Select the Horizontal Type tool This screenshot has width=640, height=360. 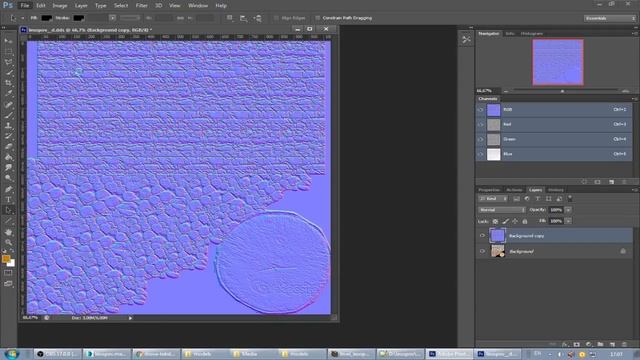(8, 200)
